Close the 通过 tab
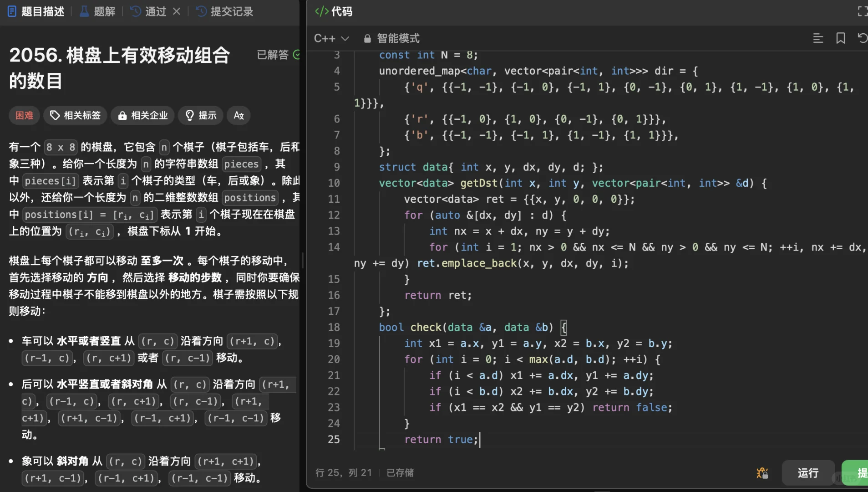 tap(177, 11)
